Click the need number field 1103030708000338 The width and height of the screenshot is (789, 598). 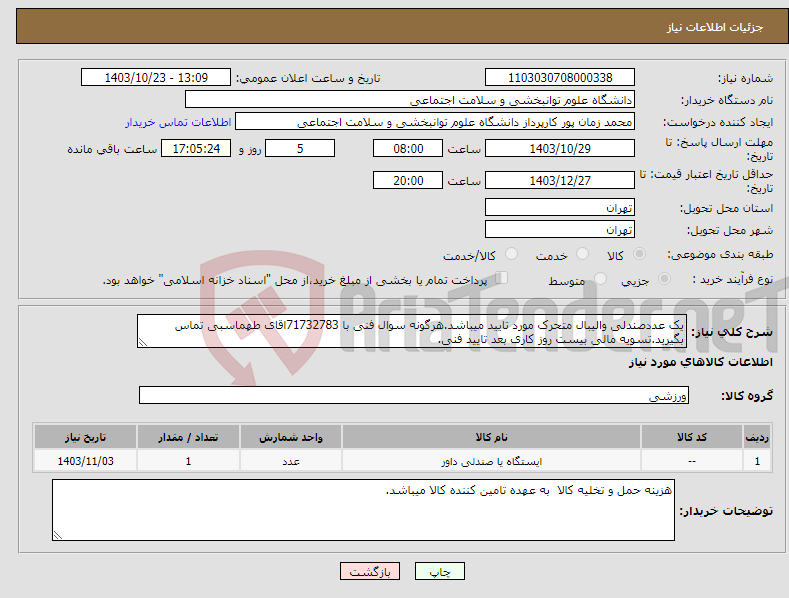click(560, 78)
